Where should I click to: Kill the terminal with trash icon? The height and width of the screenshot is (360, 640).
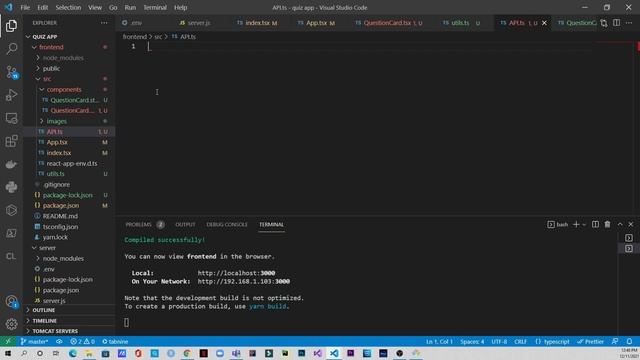point(607,224)
